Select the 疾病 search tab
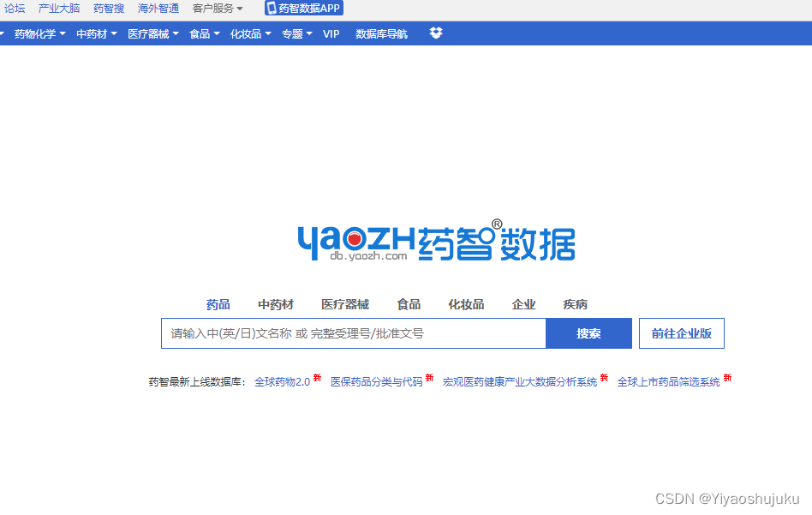The width and height of the screenshot is (812, 515). [x=576, y=304]
